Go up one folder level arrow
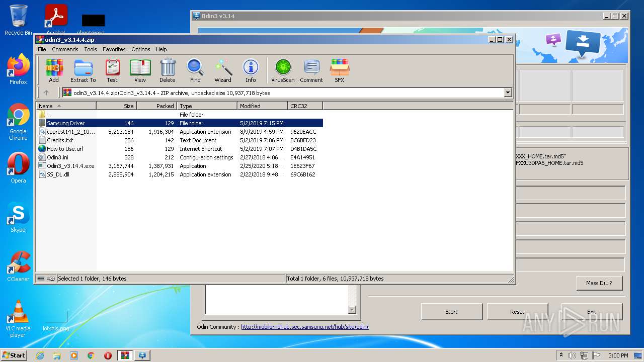 click(x=46, y=93)
